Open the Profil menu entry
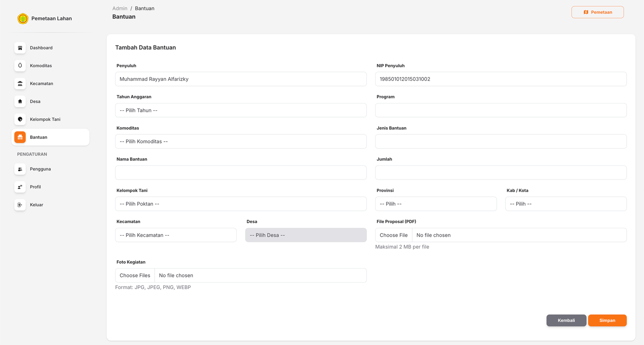This screenshot has width=644, height=345. [x=50, y=187]
